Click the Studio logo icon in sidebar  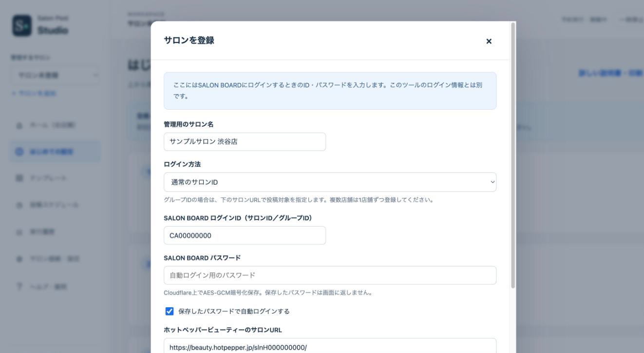(22, 25)
